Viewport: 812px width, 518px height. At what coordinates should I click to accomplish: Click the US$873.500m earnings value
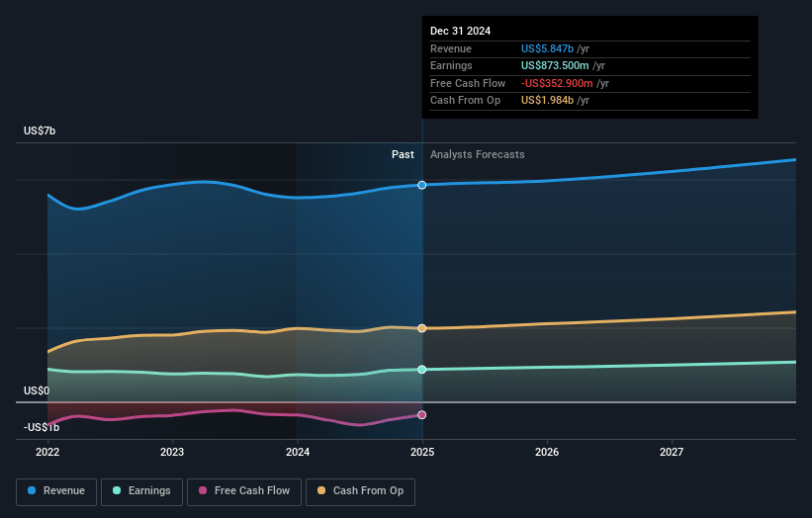pos(555,65)
